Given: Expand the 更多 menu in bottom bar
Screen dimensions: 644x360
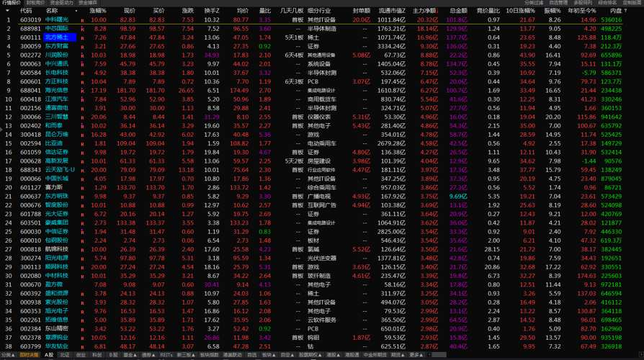Looking at the screenshot, I should [x=416, y=355].
